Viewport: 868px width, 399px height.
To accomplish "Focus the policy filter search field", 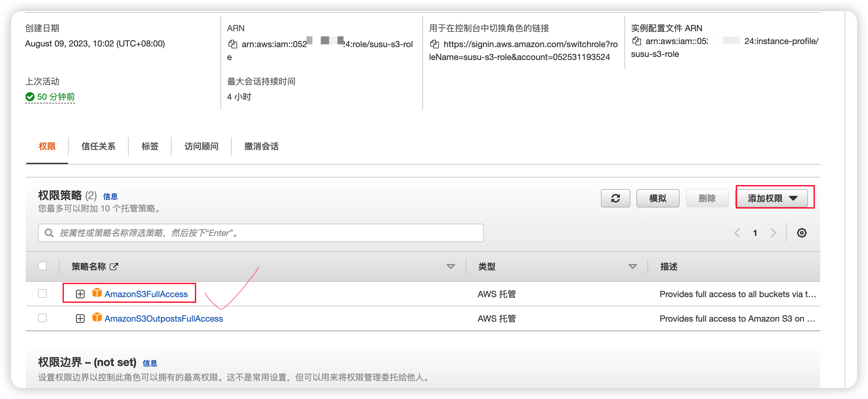I will click(261, 233).
